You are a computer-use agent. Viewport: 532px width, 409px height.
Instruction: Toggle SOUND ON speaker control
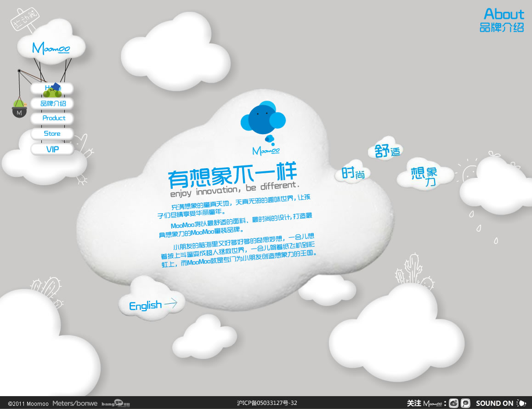pos(500,403)
